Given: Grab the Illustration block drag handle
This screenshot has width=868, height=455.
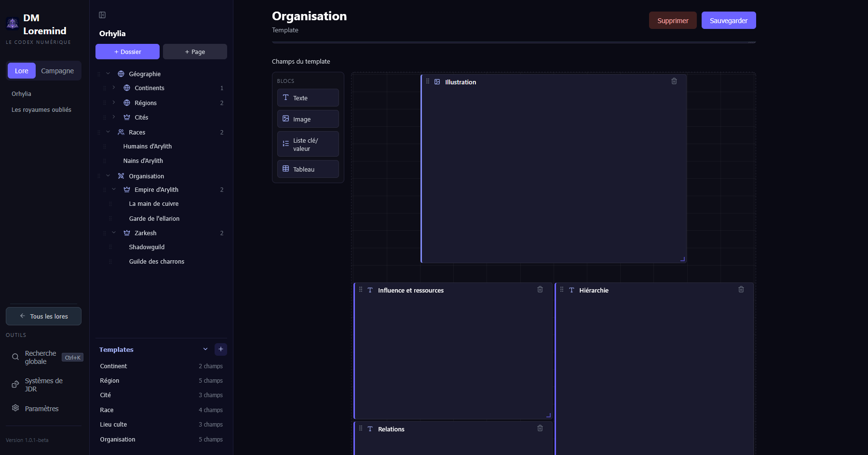Looking at the screenshot, I should coord(428,81).
